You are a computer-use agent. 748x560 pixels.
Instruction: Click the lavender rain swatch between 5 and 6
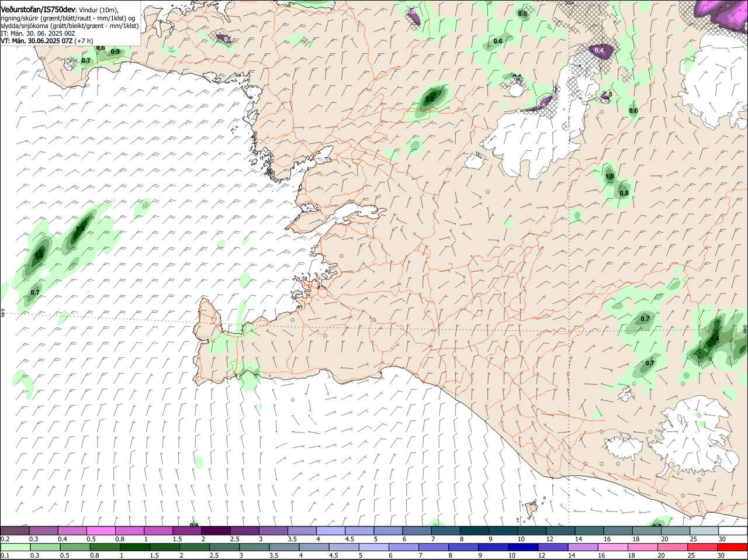[x=373, y=547]
